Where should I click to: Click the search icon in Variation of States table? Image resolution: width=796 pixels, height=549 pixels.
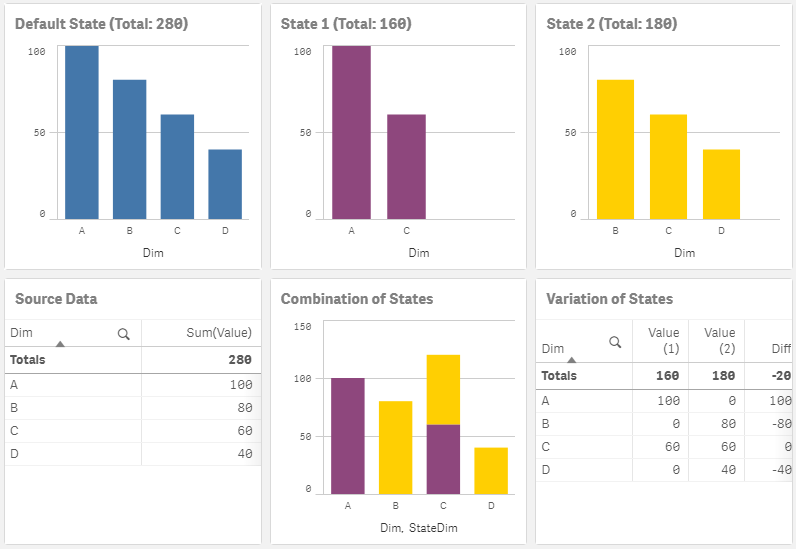pos(616,342)
